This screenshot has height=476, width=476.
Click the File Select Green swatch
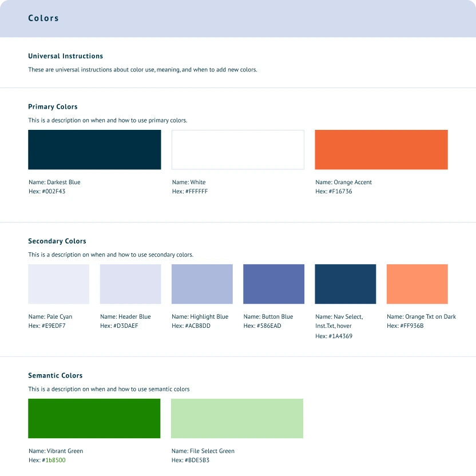tap(237, 418)
